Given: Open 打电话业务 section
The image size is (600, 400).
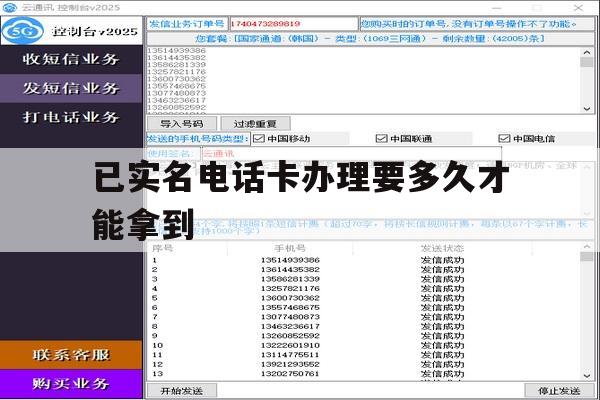Looking at the screenshot, I should (71, 117).
